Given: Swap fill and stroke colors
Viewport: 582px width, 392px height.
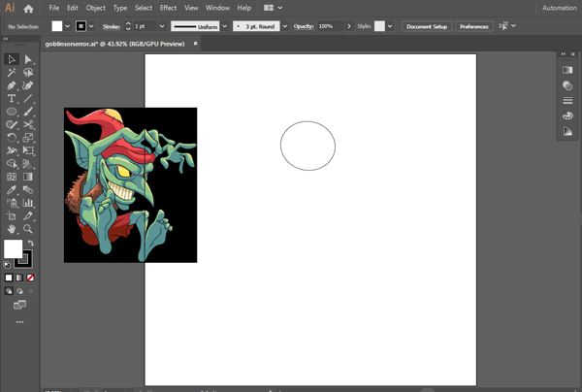Looking at the screenshot, I should [31, 243].
